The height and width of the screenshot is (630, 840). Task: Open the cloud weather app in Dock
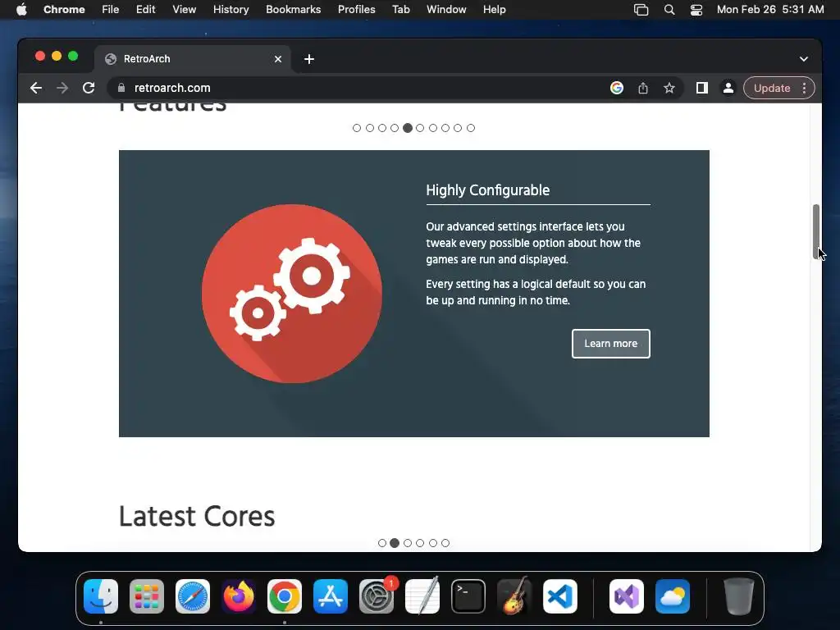[673, 596]
